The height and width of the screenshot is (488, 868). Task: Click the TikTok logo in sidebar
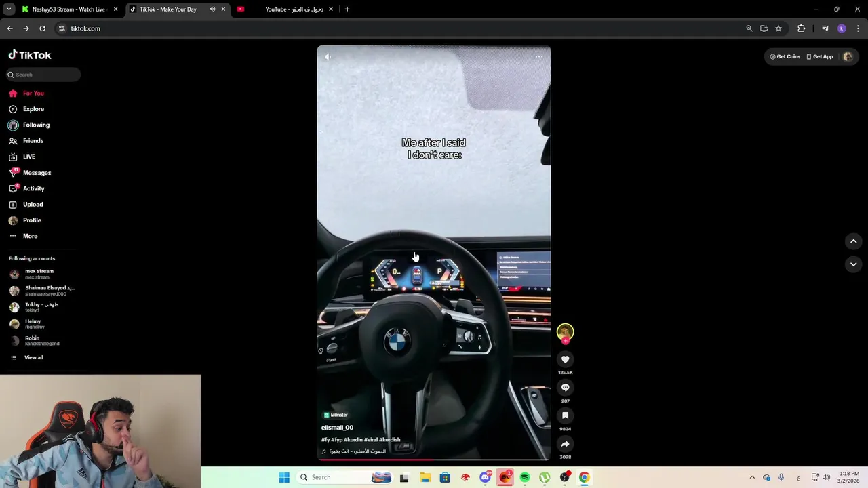point(30,55)
